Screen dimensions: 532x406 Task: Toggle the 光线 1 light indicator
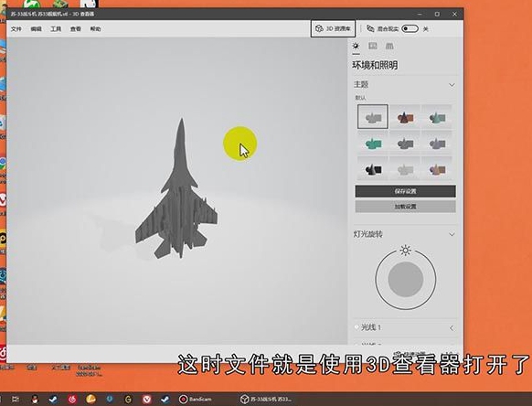356,327
